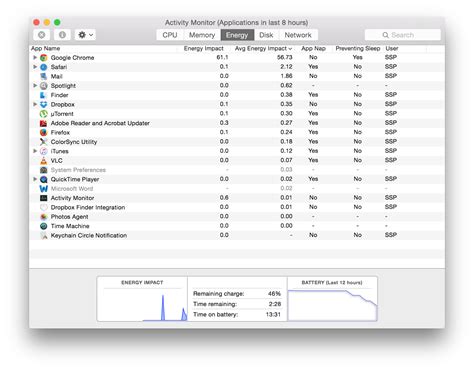Click the Energy Impact graph
The image size is (474, 370).
pos(142,299)
